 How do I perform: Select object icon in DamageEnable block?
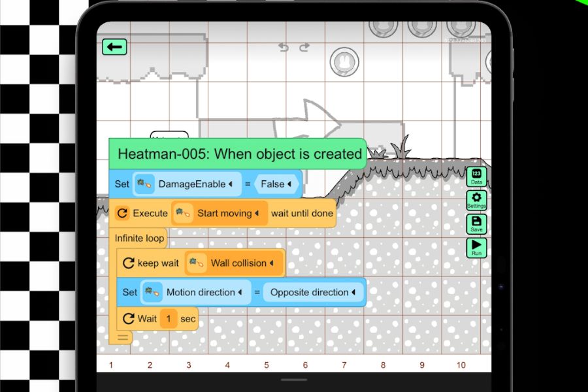pos(144,184)
